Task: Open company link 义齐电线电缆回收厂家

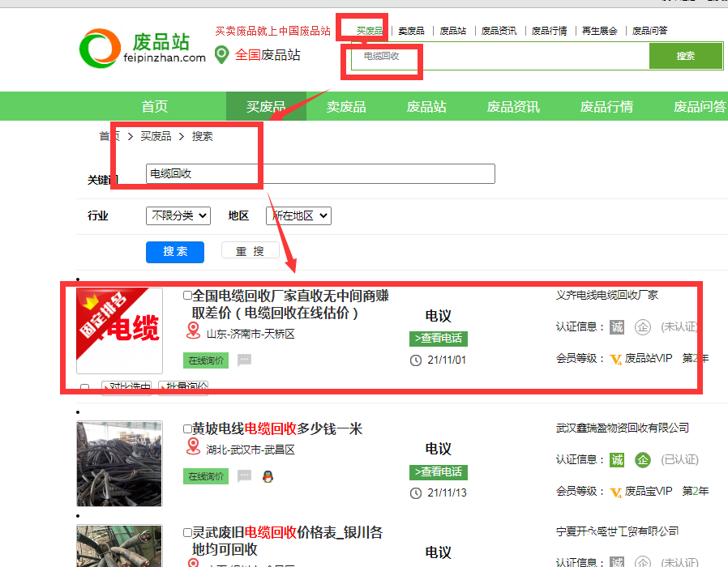Action: pyautogui.click(x=607, y=295)
